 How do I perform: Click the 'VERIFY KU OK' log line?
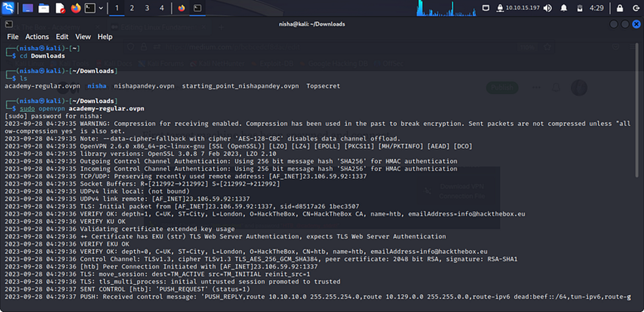pyautogui.click(x=65, y=221)
